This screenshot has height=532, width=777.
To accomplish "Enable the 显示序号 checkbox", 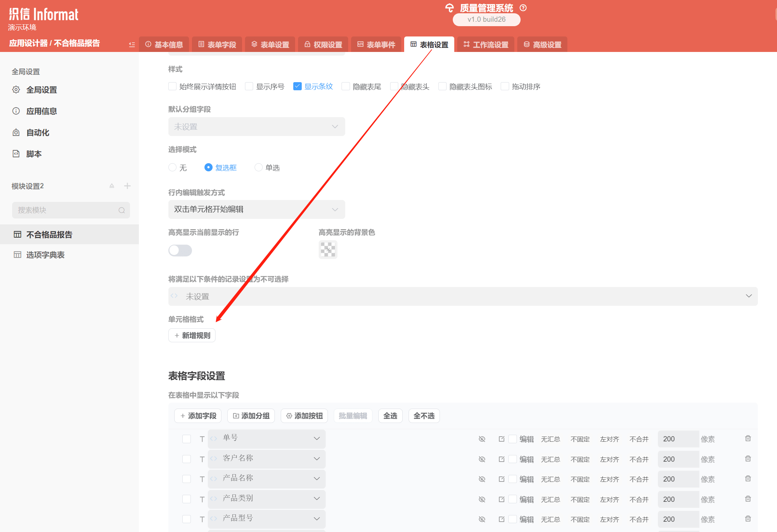I will pyautogui.click(x=249, y=87).
